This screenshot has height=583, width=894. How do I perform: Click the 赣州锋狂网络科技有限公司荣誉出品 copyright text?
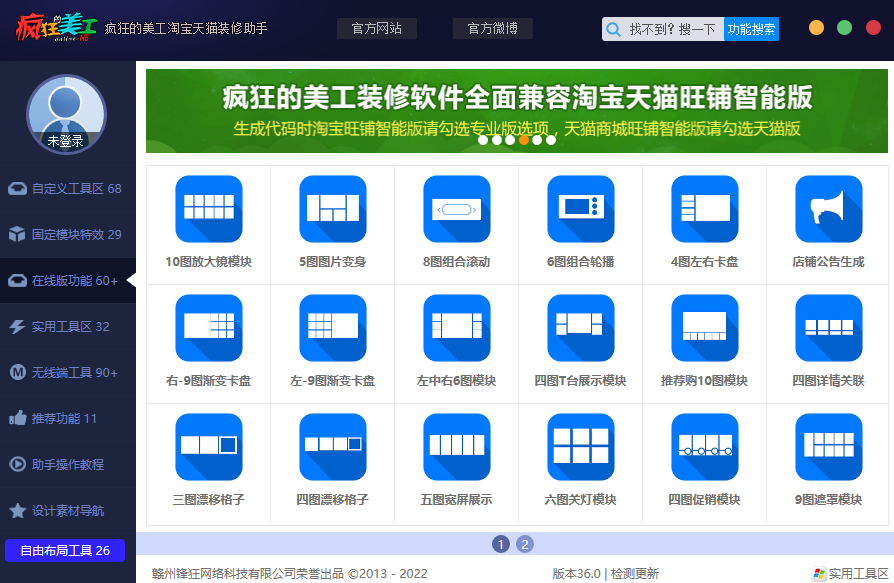coord(248,573)
